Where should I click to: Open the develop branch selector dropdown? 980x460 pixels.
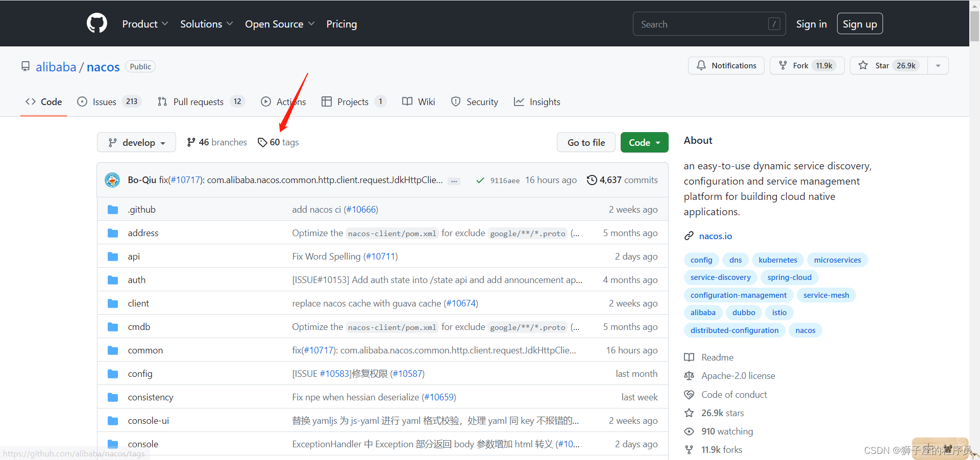[136, 142]
